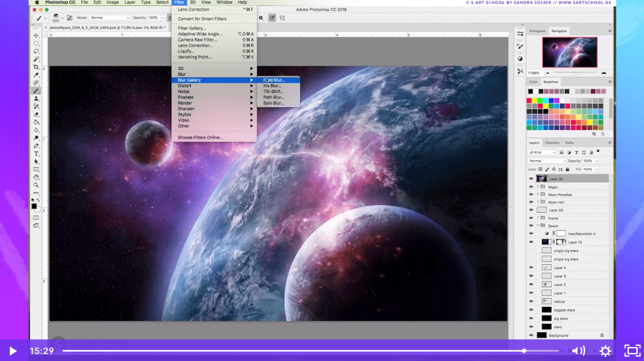Select the Blur drop tool
Viewport: 644px width, 361px height.
pyautogui.click(x=36, y=130)
